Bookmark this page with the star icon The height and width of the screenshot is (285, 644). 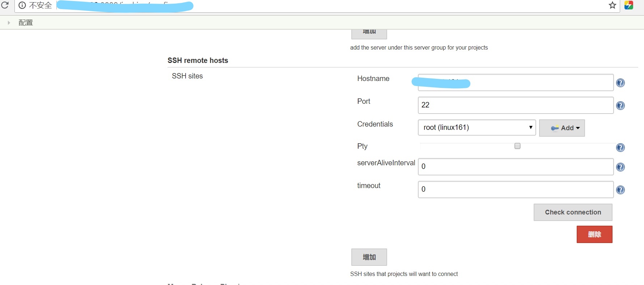tap(612, 5)
